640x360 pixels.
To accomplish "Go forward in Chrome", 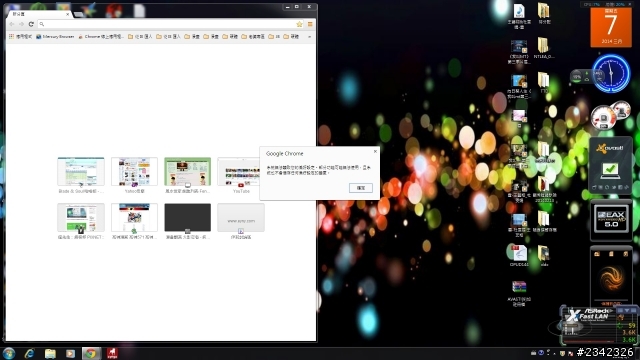I will (21, 24).
